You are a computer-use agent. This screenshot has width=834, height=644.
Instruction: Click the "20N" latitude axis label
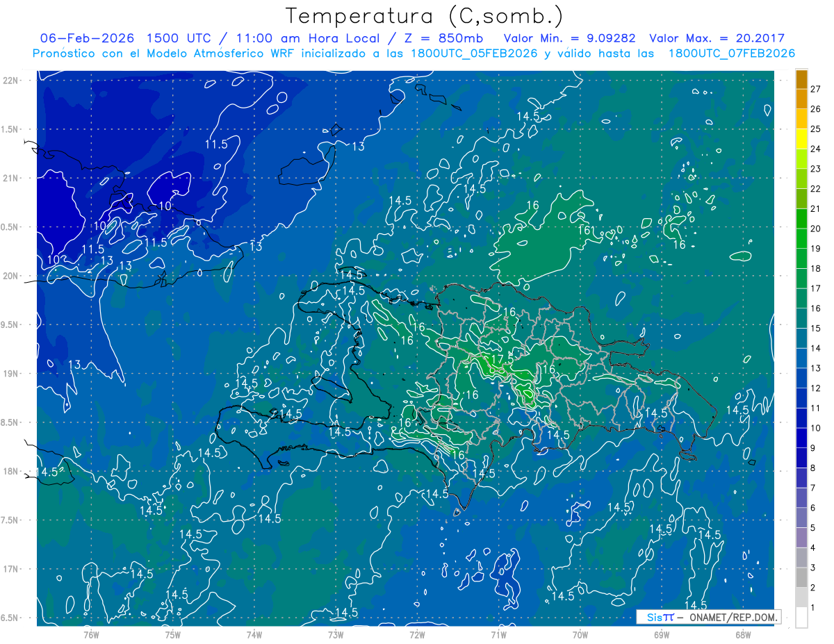click(x=10, y=276)
